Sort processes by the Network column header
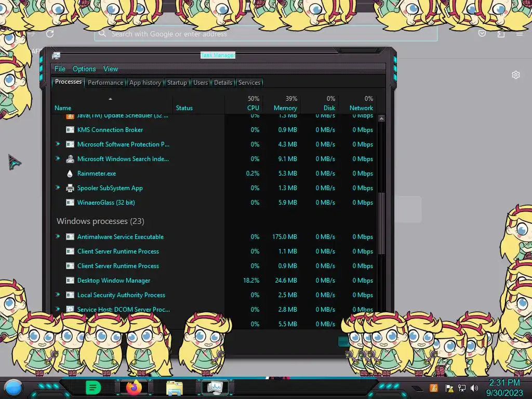 pos(361,108)
